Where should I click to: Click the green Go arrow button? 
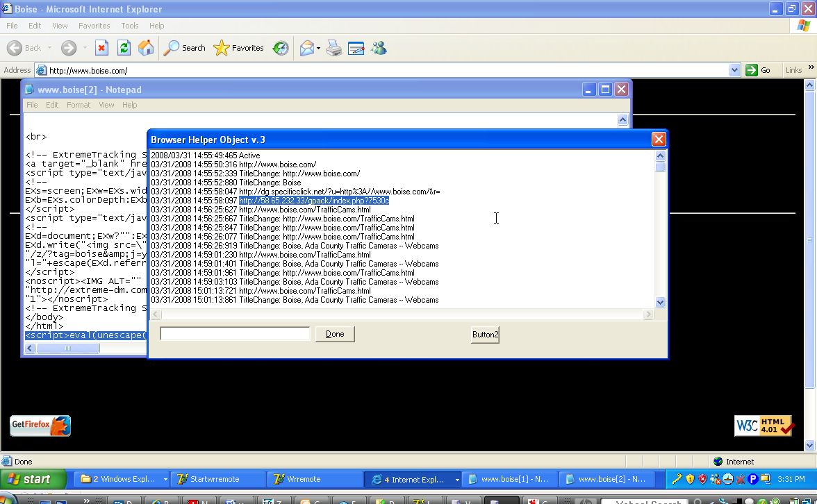758,70
